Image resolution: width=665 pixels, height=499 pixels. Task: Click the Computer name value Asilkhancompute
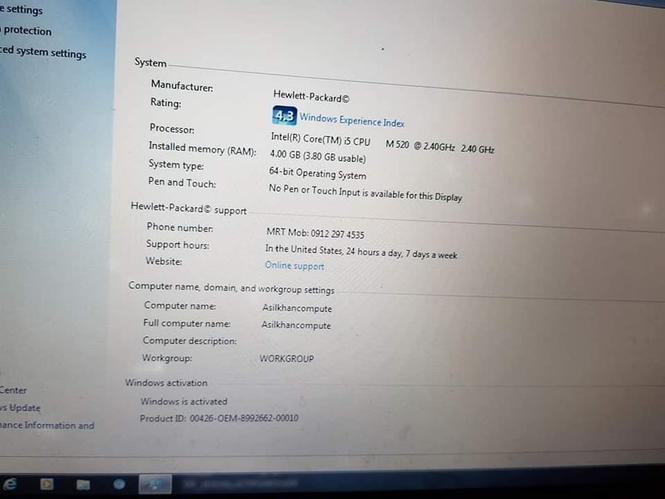click(x=297, y=308)
